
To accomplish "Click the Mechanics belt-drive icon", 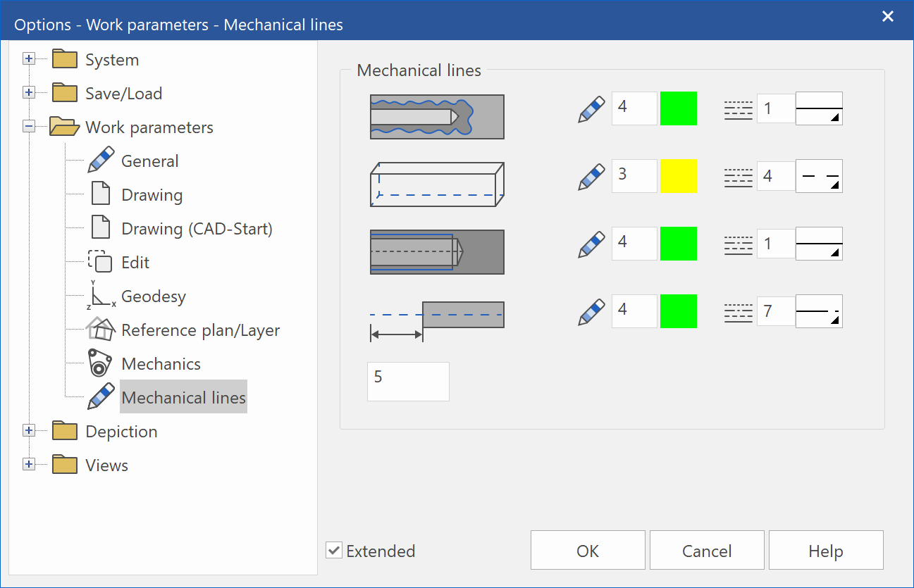I will click(101, 363).
